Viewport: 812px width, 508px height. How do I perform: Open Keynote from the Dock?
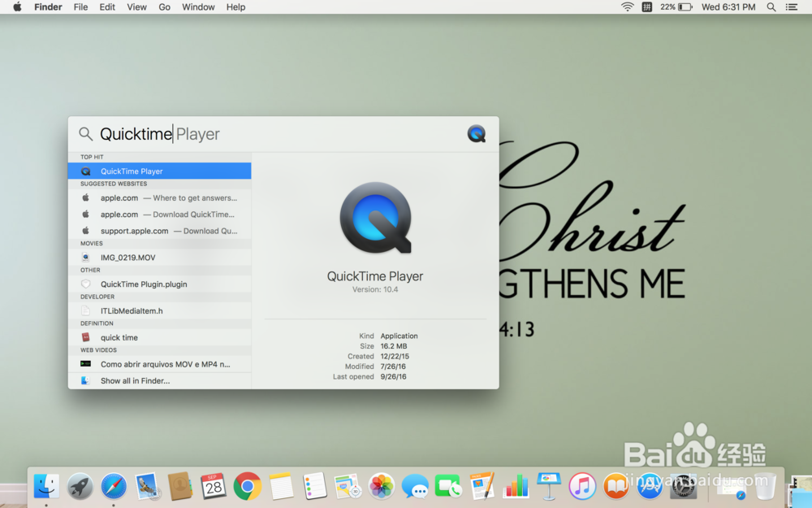(549, 486)
